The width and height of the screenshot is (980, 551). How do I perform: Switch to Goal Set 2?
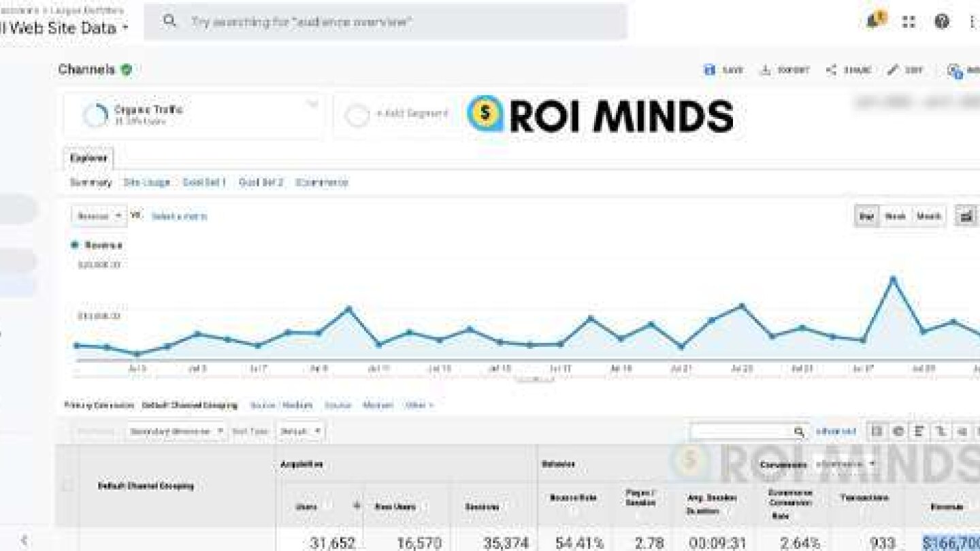261,182
